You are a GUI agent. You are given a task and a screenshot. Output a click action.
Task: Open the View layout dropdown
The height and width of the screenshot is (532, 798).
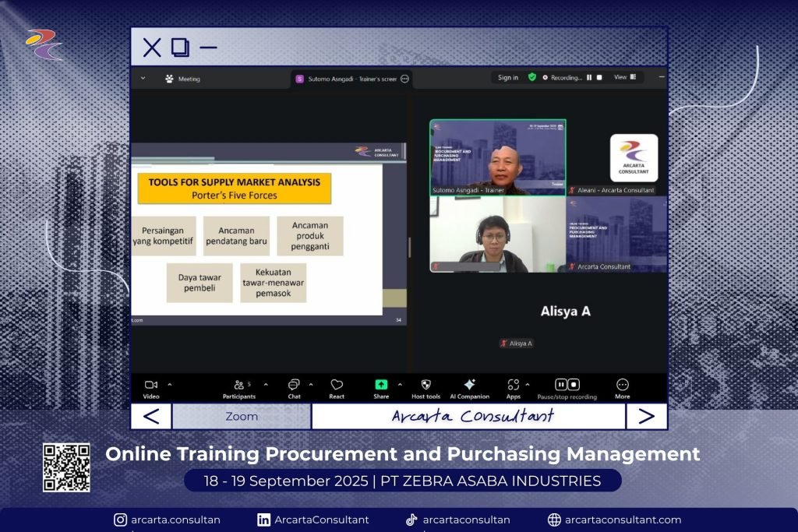(624, 77)
